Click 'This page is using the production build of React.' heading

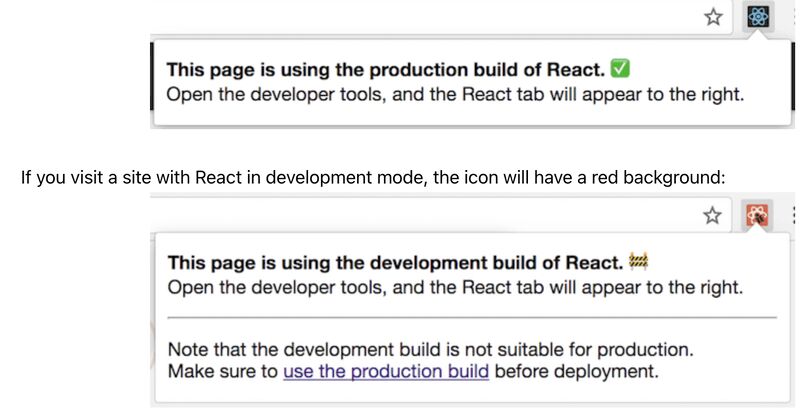386,70
